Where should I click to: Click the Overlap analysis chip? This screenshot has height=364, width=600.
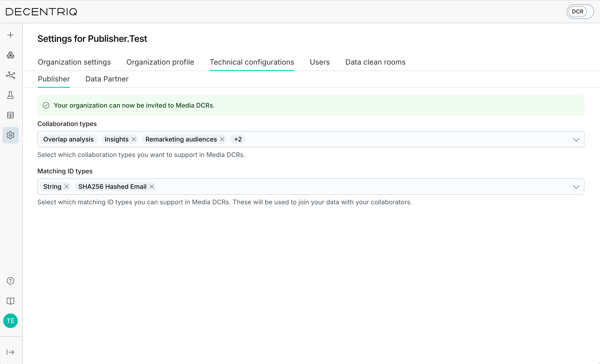[x=68, y=139]
